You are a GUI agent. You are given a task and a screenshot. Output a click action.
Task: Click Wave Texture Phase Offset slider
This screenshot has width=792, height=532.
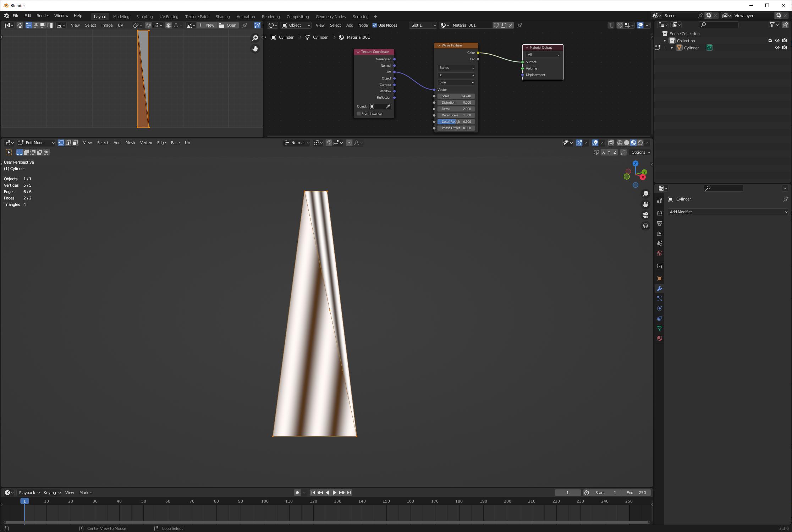(456, 128)
